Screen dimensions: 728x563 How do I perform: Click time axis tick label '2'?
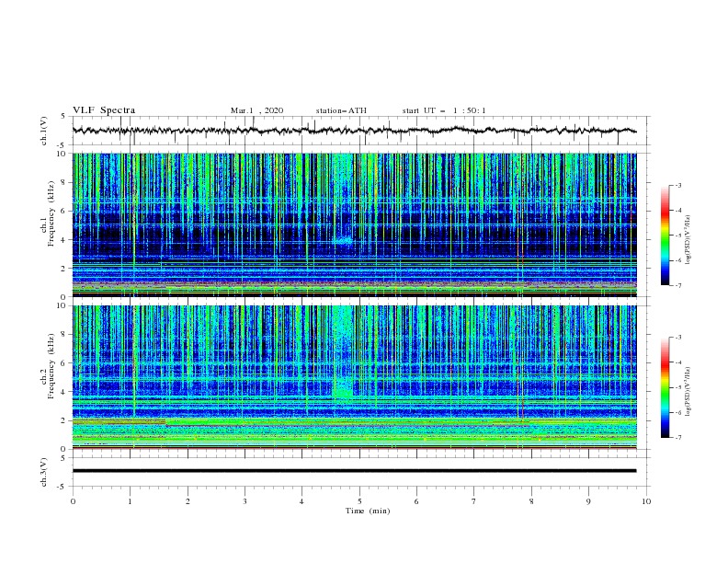(x=188, y=501)
